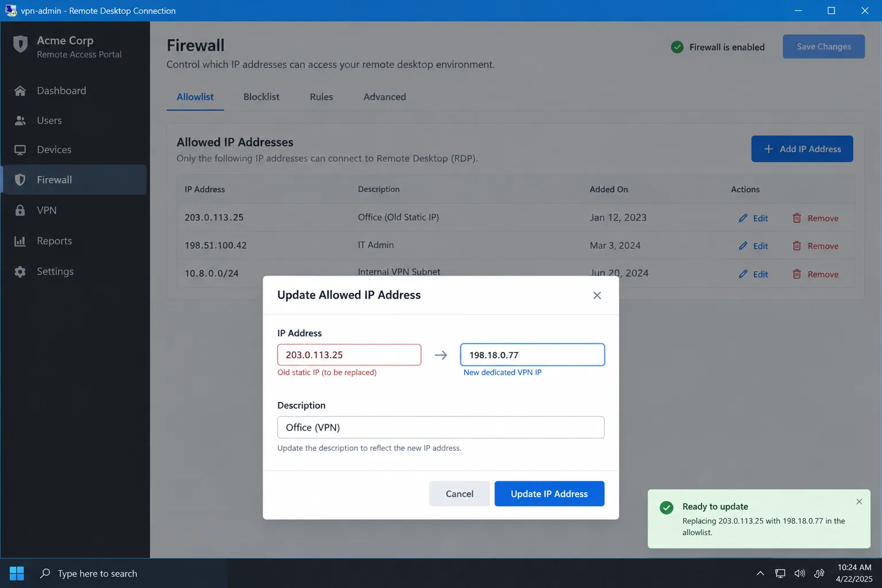Edit the 198.51.100.42 IT Admin entry
This screenshot has width=882, height=588.
point(753,246)
